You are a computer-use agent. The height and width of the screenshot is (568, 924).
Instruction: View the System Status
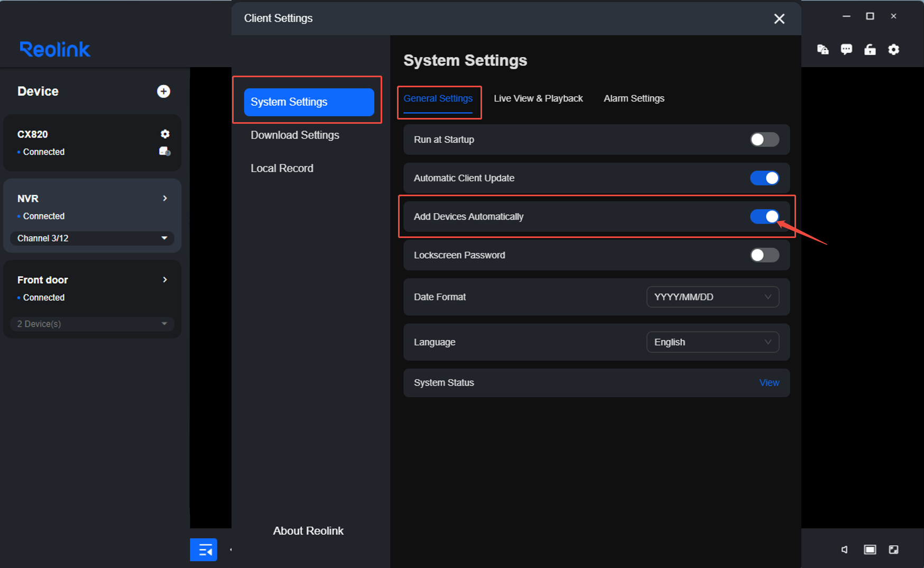coord(769,382)
